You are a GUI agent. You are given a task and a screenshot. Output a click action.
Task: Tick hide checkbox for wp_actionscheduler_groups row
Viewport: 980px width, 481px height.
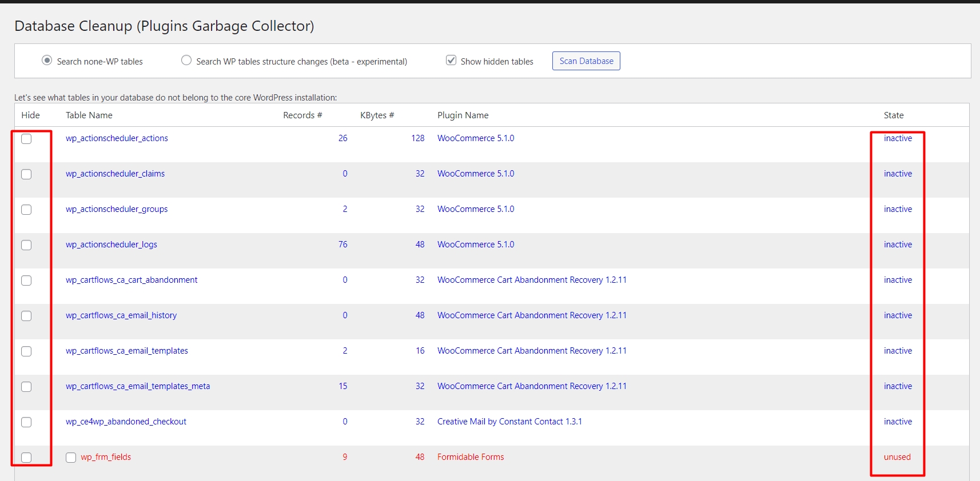click(x=26, y=210)
